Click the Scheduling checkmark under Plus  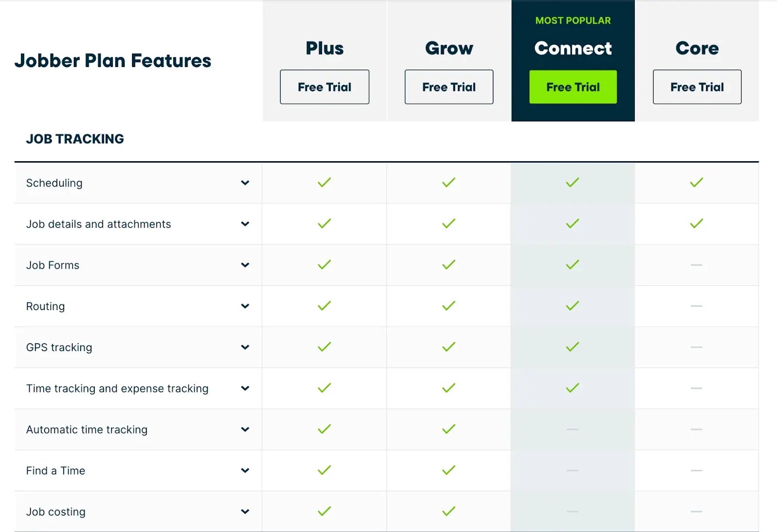[x=324, y=183]
